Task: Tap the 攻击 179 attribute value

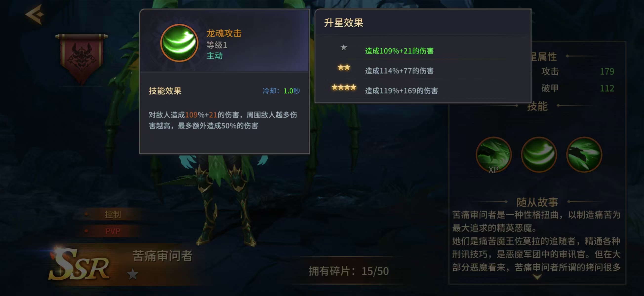Action: click(x=607, y=72)
